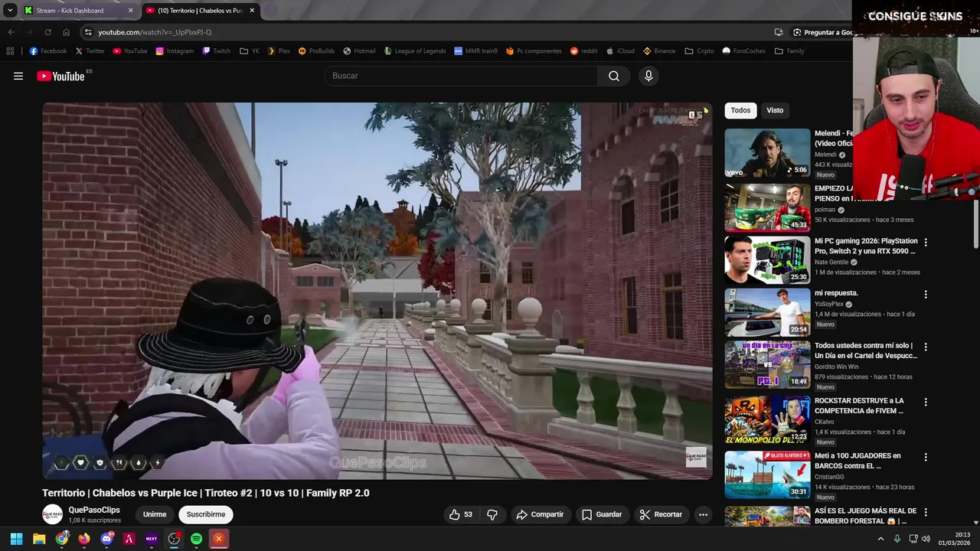Open options for Todos ustedes contra mí solo
This screenshot has width=980, height=551.
[x=926, y=347]
